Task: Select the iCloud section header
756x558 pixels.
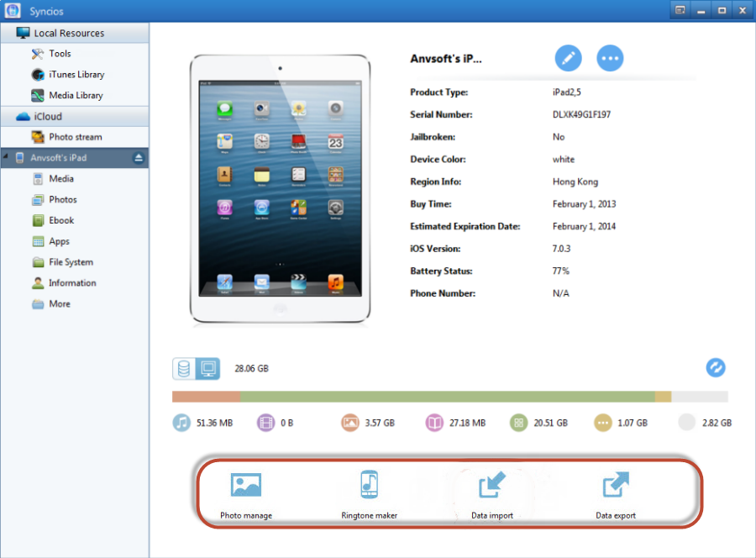Action: (75, 116)
